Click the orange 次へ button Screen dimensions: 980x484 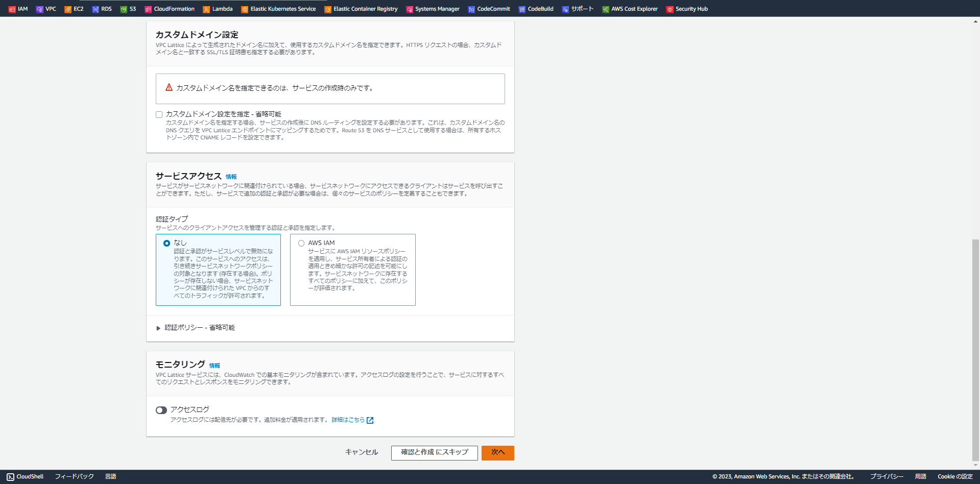click(498, 453)
